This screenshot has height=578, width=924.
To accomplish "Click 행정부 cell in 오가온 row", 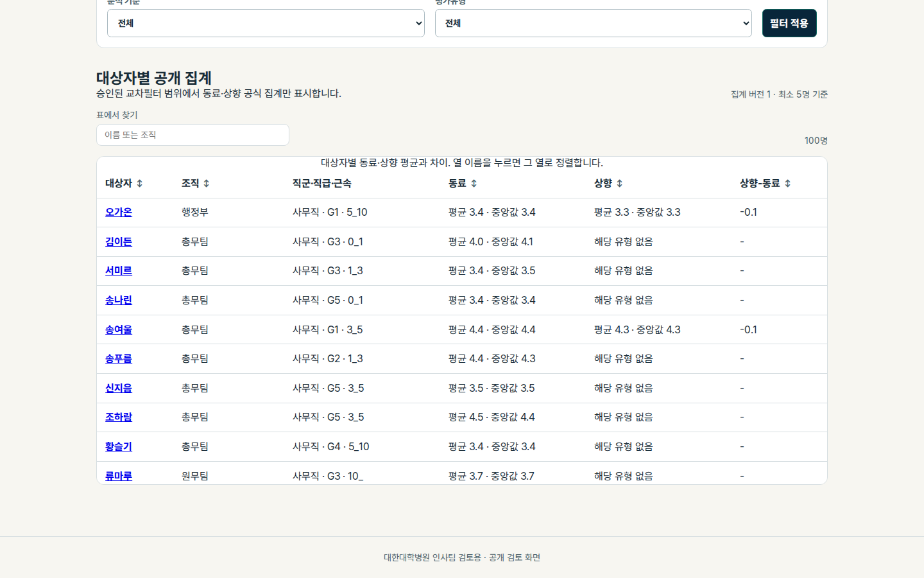I will click(195, 213).
